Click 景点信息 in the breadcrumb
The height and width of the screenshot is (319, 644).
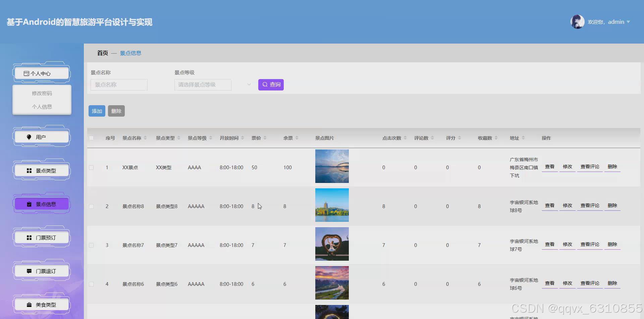(x=130, y=53)
